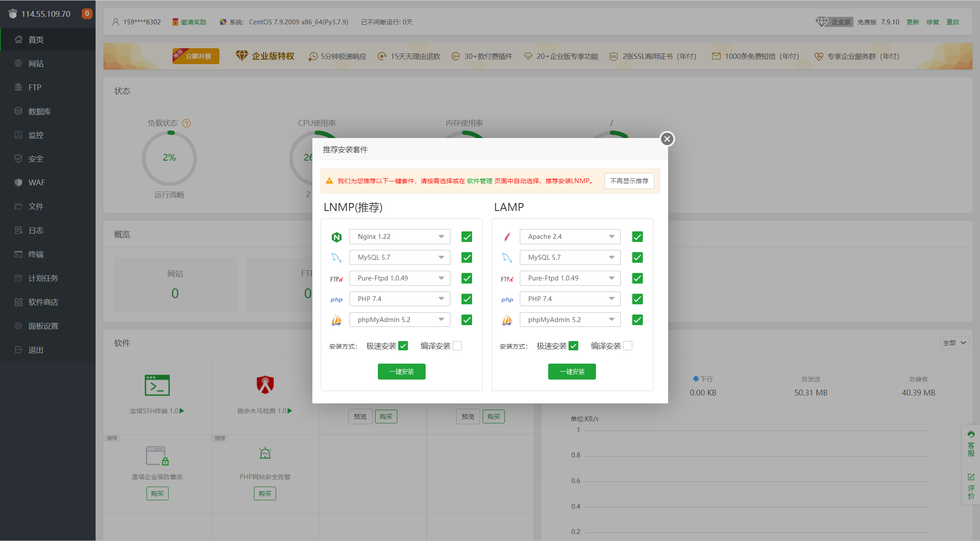Click the 25张SSL商用证书 SSL badge icon
Viewport: 980px width, 541px height.
click(x=613, y=56)
